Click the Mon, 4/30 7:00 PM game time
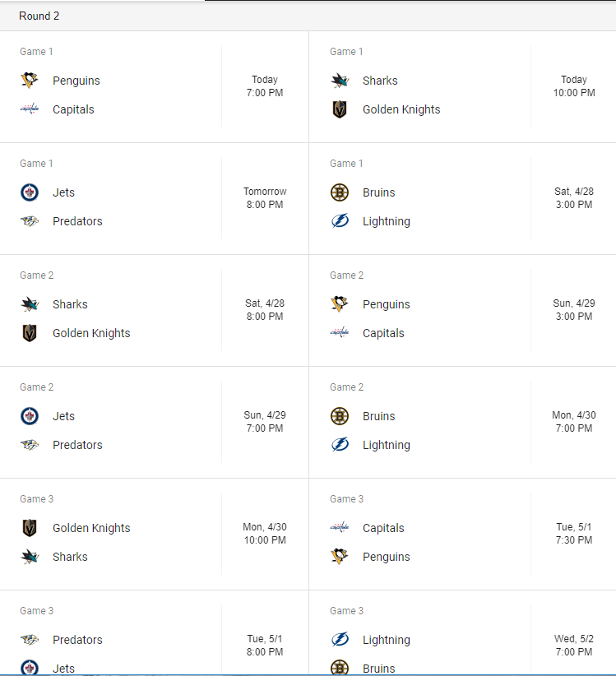This screenshot has height=676, width=616. click(574, 422)
